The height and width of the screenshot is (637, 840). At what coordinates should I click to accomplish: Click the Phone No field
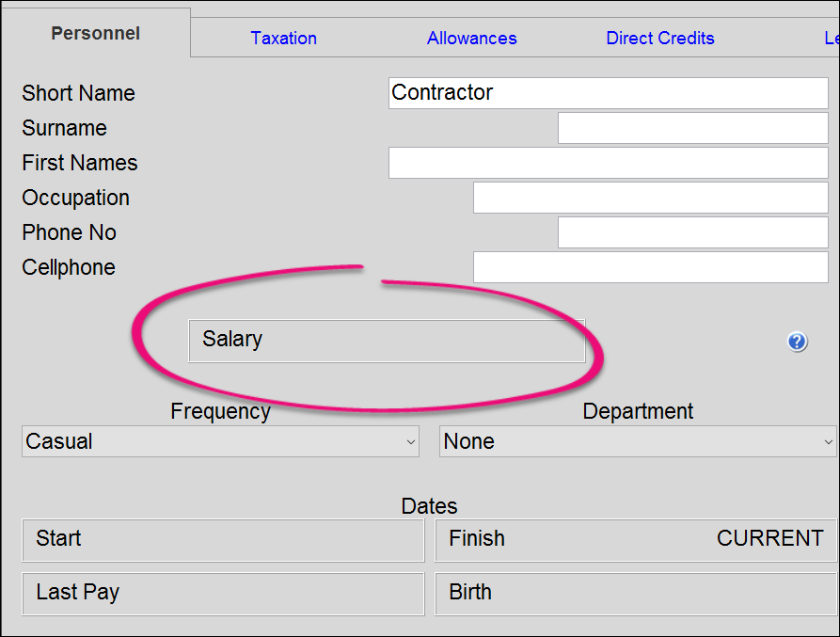[x=692, y=232]
